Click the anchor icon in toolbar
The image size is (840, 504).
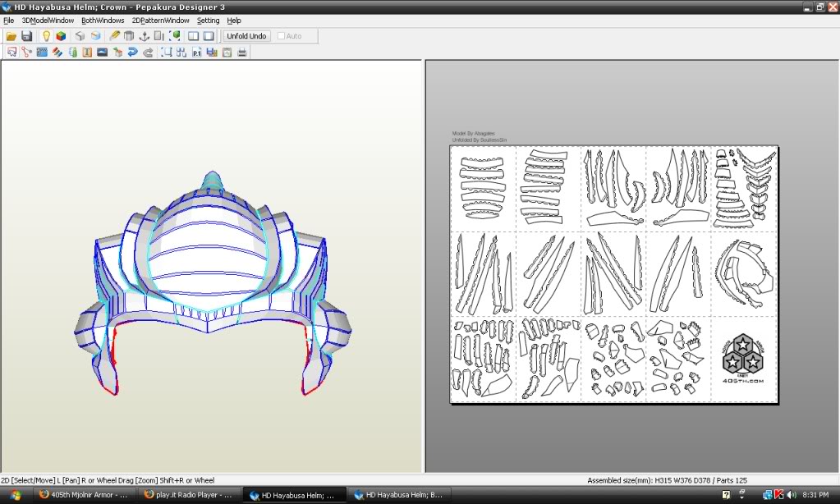pos(145,36)
